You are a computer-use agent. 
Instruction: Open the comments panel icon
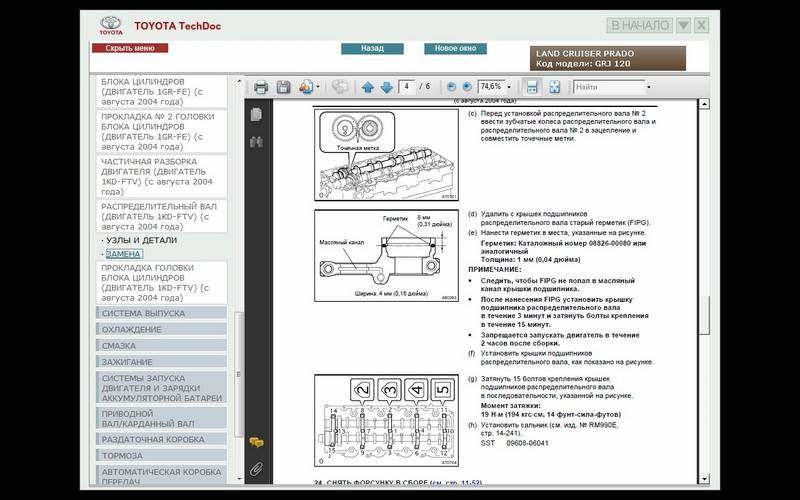click(256, 442)
